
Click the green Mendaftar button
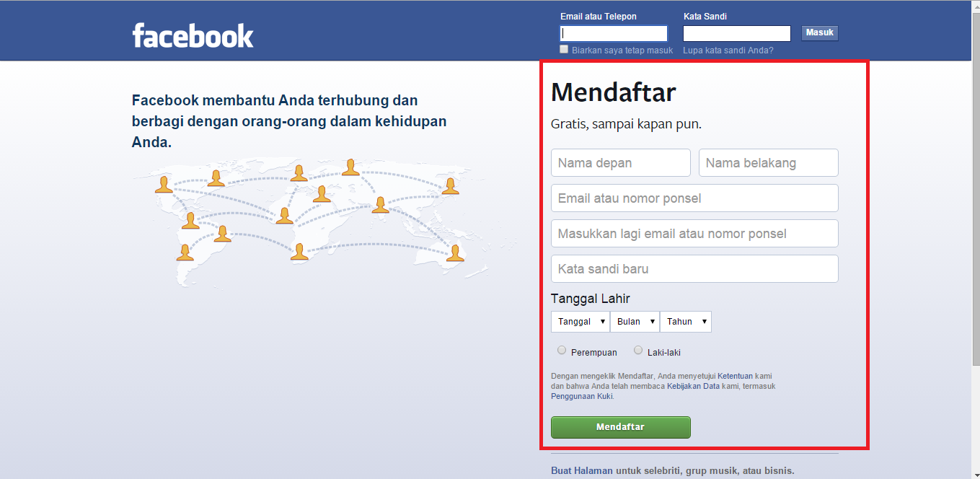pos(620,427)
